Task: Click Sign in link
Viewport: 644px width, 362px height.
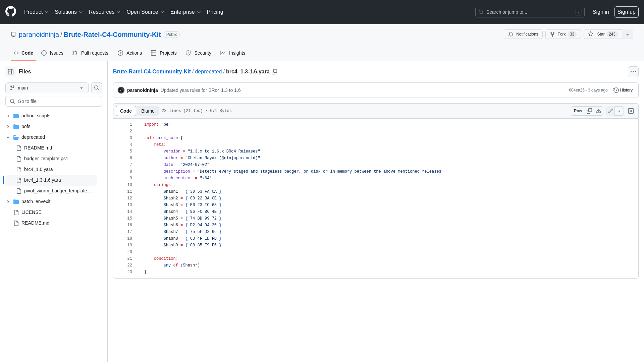Action: (x=600, y=12)
